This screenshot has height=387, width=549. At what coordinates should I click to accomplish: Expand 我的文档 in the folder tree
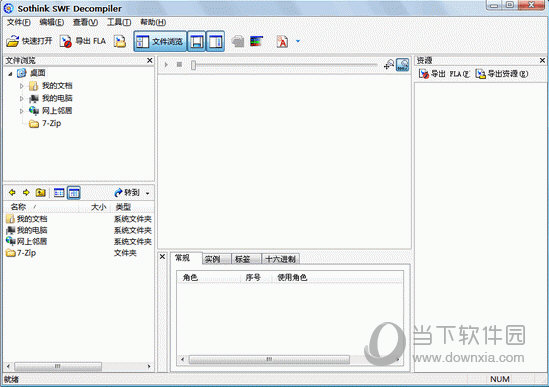coord(22,86)
